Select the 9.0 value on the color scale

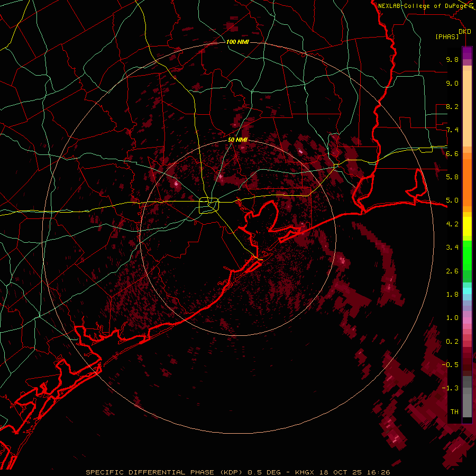452,83
